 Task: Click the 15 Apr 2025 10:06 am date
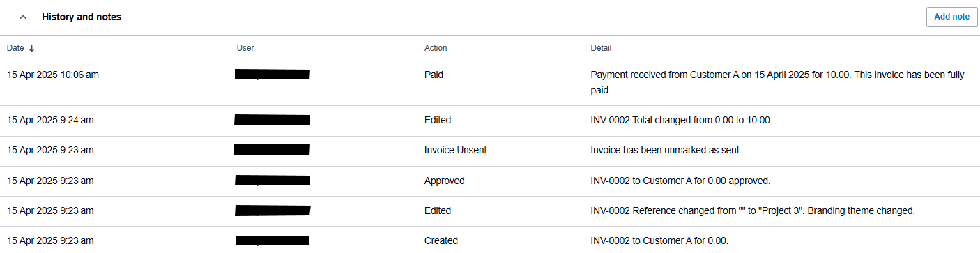[x=53, y=75]
